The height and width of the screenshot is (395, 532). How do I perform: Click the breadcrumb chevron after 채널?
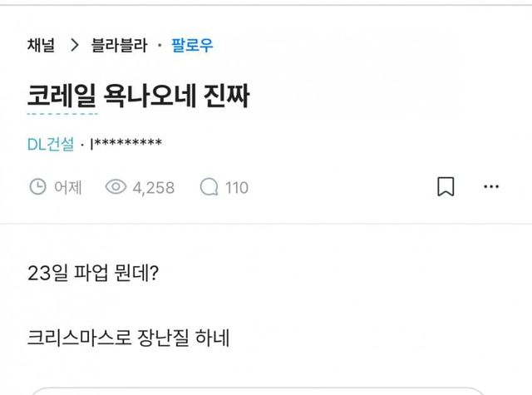[x=74, y=46]
